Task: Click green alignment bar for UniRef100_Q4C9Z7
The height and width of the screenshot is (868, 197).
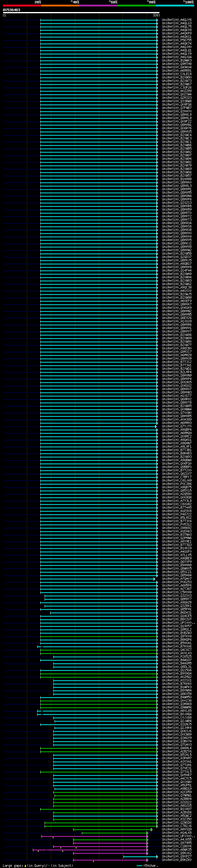Action: [99, 650]
